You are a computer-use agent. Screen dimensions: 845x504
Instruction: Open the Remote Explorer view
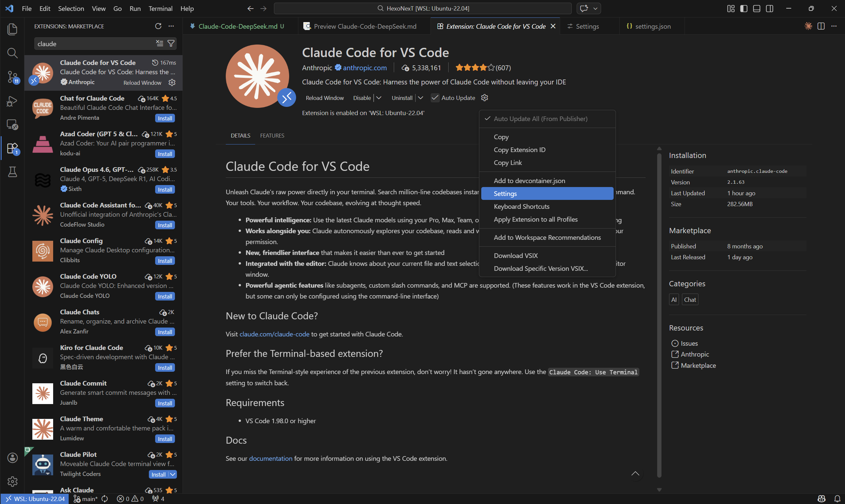(x=12, y=125)
